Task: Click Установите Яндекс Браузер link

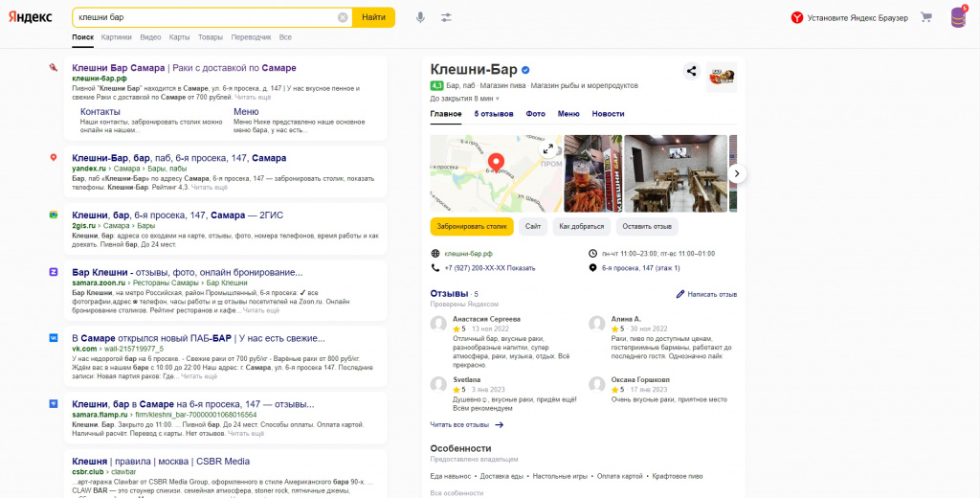Action: (857, 17)
